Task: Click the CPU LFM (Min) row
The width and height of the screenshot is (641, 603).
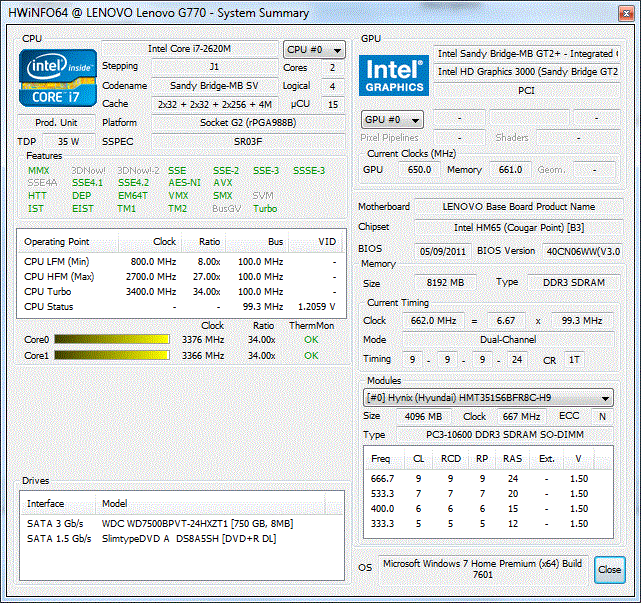Action: (x=181, y=262)
